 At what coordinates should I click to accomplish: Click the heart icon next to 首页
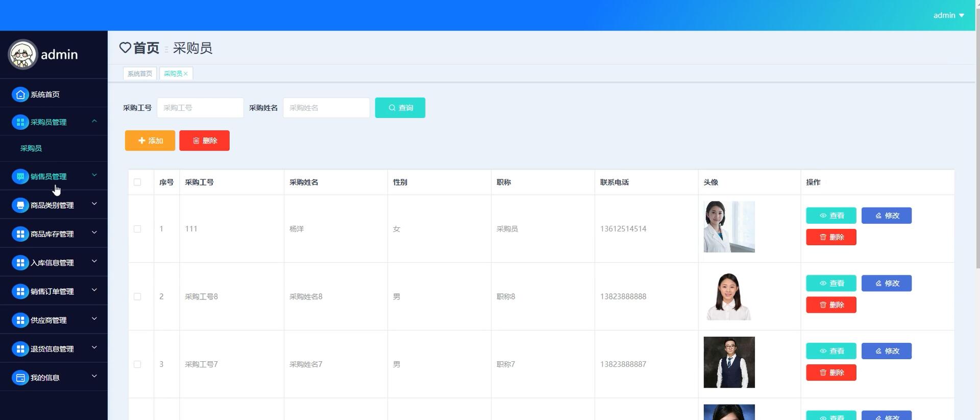(x=125, y=48)
